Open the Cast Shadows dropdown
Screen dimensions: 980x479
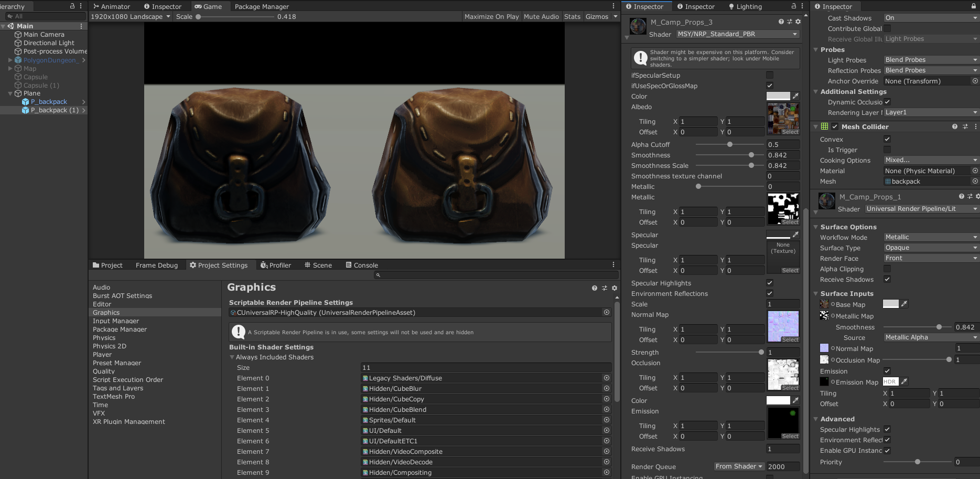click(930, 17)
